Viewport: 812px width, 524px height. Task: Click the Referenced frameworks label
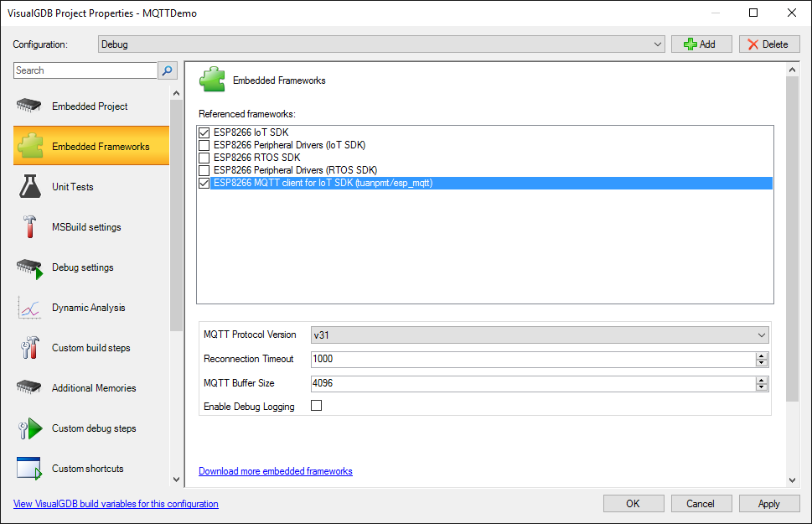pyautogui.click(x=247, y=114)
